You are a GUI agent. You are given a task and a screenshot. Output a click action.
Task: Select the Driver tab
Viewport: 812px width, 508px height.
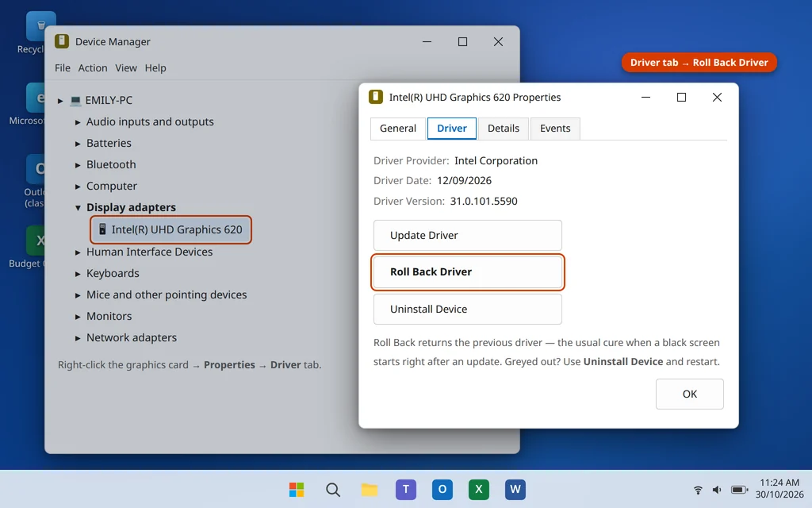(x=451, y=129)
